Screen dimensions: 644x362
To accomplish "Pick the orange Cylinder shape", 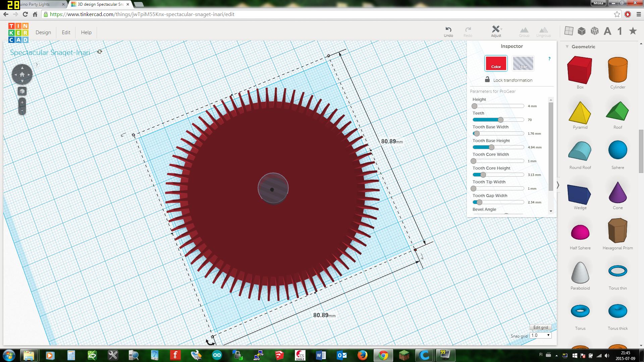I will pyautogui.click(x=618, y=70).
